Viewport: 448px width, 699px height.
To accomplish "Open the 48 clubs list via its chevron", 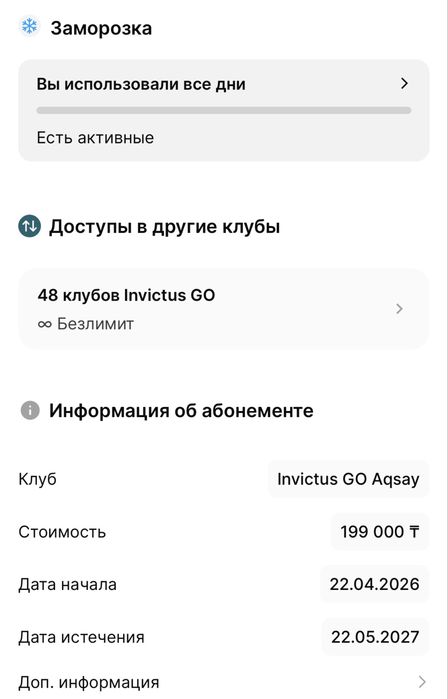I will 399,308.
